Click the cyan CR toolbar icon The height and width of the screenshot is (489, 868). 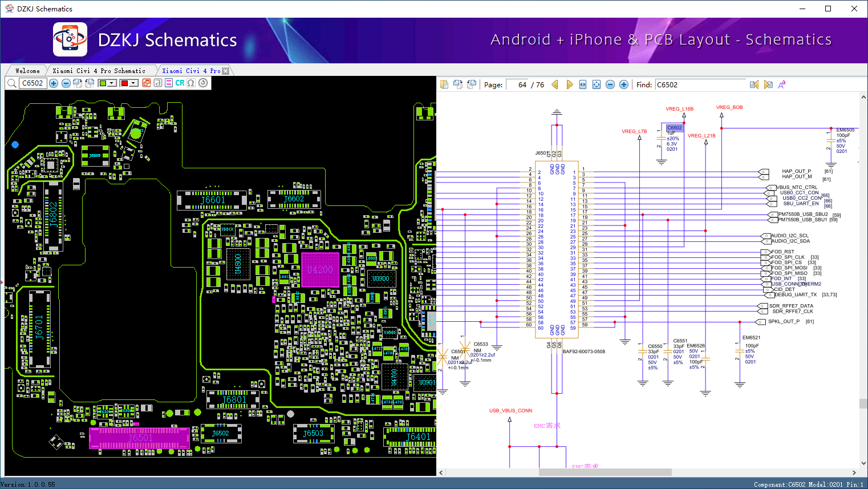(x=180, y=83)
